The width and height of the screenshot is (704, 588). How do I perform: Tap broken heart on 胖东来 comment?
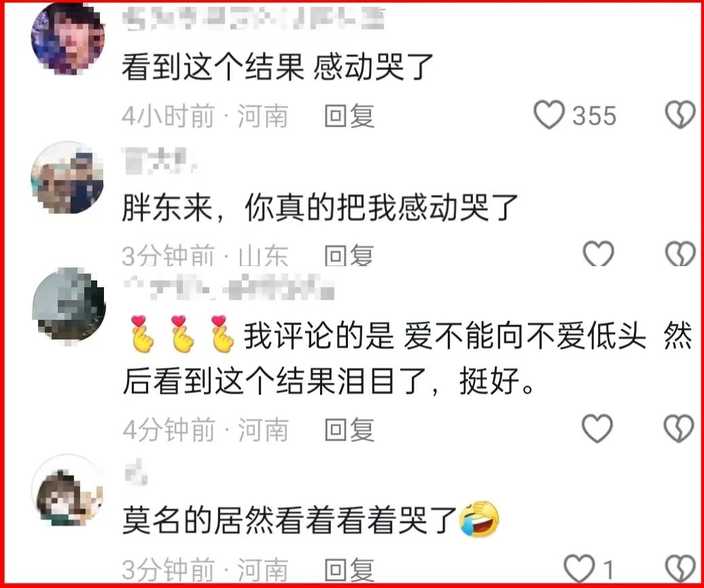pyautogui.click(x=680, y=253)
